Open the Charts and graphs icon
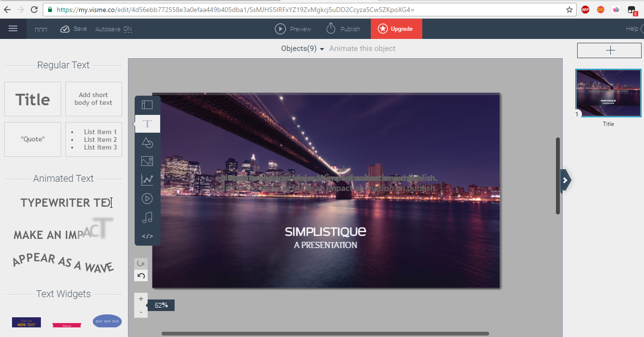This screenshot has width=644, height=337. coord(147,180)
